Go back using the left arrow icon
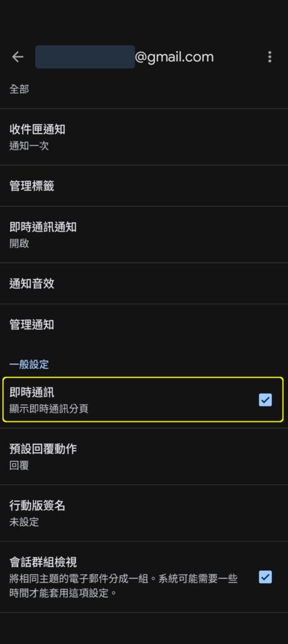Viewport: 288px width, 644px height. coord(17,56)
